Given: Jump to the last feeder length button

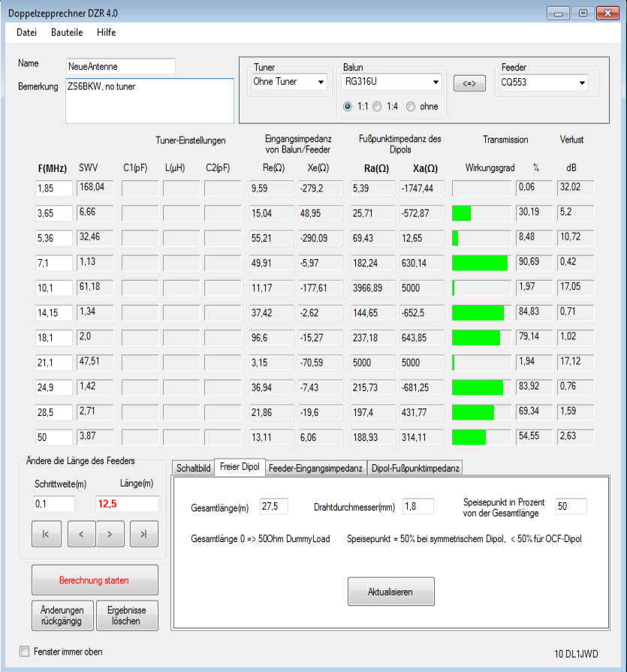Looking at the screenshot, I should coord(144,534).
